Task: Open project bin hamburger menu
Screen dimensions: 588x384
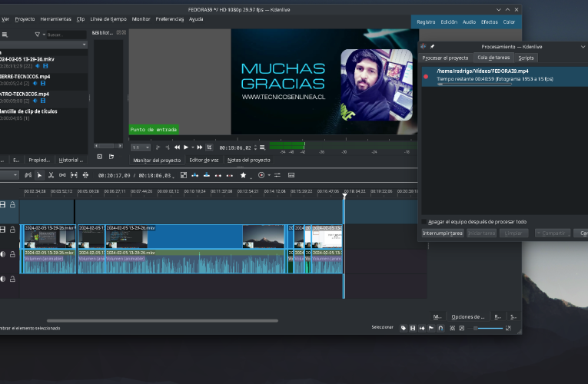Action: [x=5, y=35]
